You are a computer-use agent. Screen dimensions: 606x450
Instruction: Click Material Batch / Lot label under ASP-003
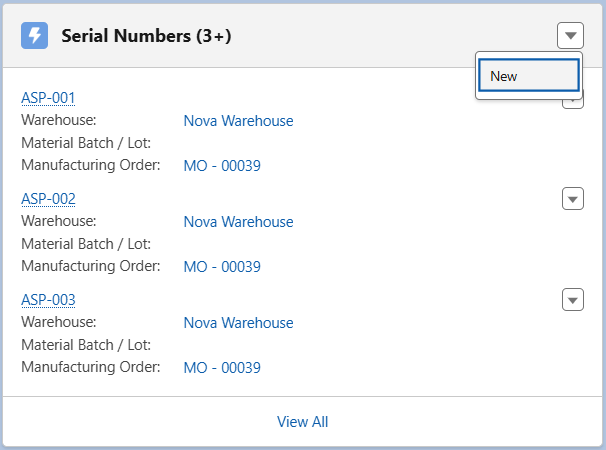pos(85,345)
